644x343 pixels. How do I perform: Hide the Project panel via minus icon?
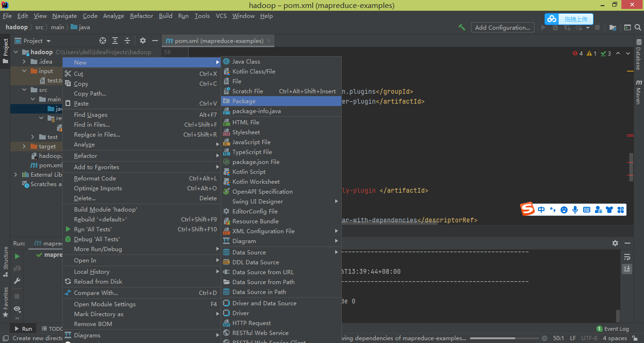tap(155, 41)
